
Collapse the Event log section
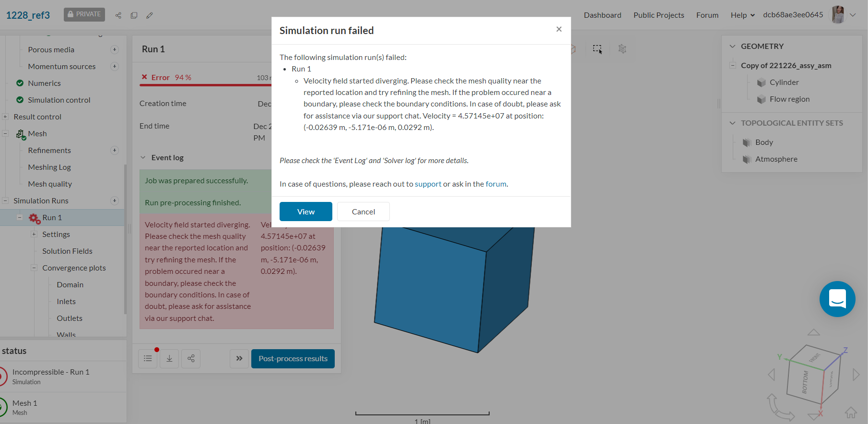(x=143, y=158)
